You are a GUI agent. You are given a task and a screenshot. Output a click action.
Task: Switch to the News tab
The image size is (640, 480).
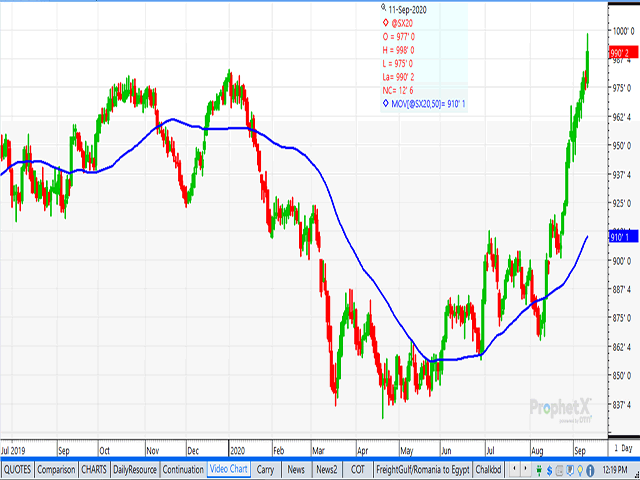(x=296, y=469)
